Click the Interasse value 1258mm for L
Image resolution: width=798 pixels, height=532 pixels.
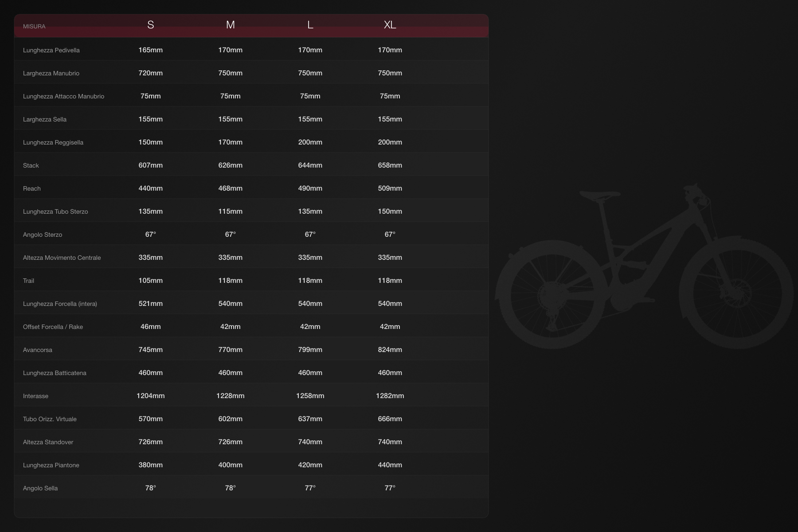(x=310, y=396)
